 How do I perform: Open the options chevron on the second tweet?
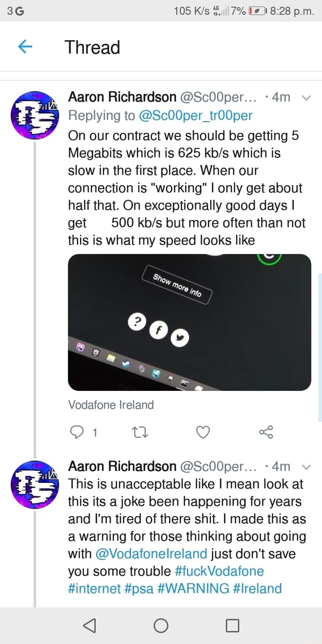(x=306, y=466)
